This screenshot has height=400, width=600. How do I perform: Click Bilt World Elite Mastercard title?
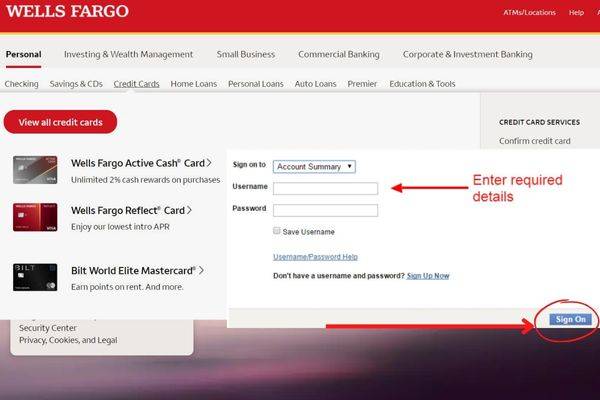click(134, 271)
